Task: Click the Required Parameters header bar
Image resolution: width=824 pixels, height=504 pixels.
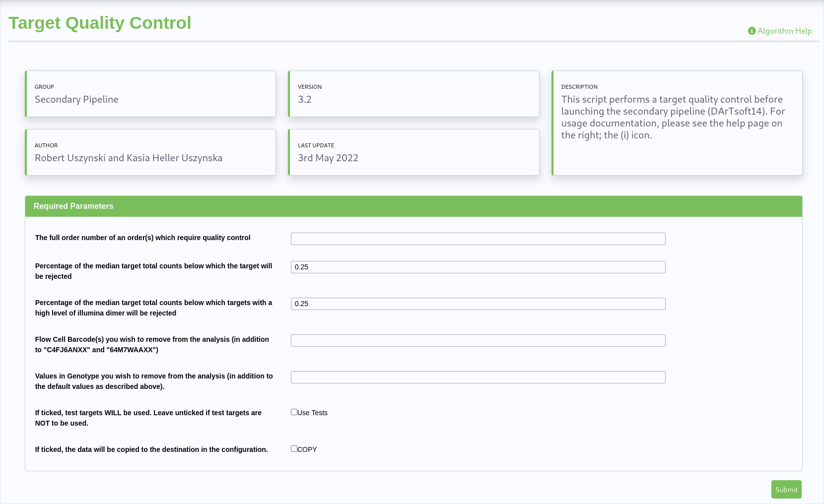Action: pos(413,206)
